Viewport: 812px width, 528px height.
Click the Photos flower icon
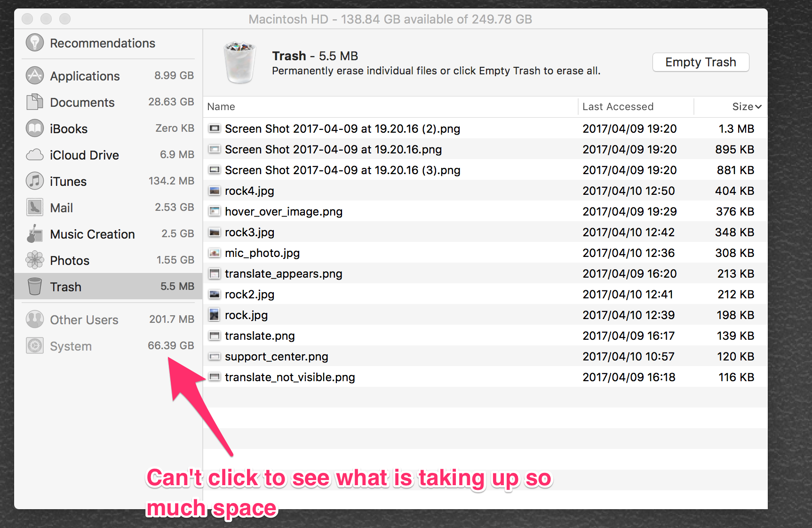(x=35, y=260)
